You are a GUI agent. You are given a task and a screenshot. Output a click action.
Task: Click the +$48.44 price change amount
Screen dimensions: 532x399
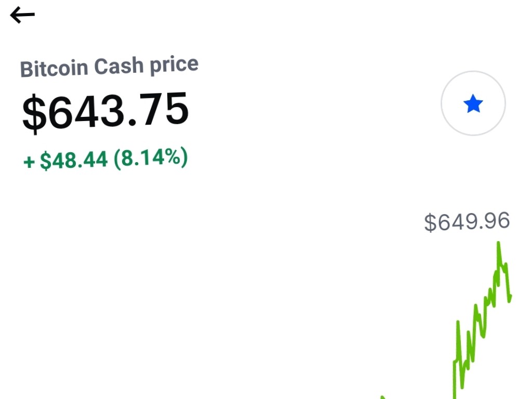65,160
